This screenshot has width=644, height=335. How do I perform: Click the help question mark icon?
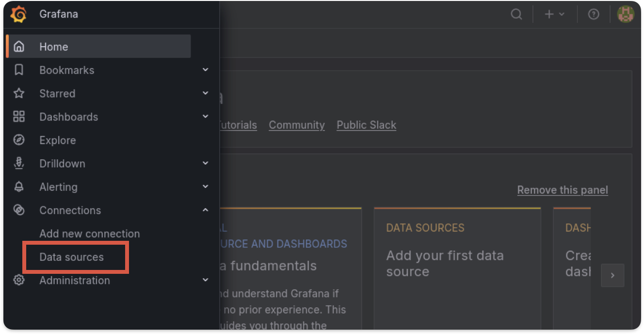click(593, 14)
